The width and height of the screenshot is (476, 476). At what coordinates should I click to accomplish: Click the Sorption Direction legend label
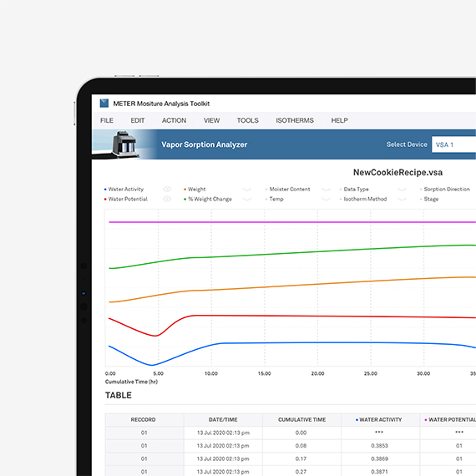click(447, 189)
